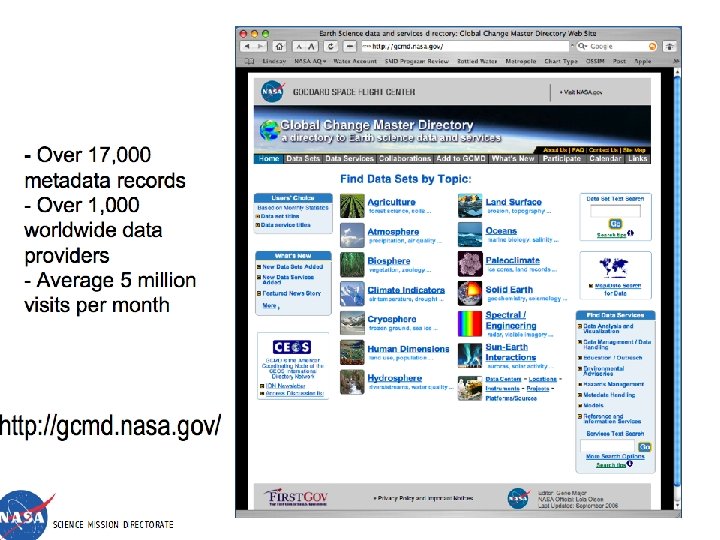Click RSS snapback icon in search field
720x540 pixels.
point(652,46)
